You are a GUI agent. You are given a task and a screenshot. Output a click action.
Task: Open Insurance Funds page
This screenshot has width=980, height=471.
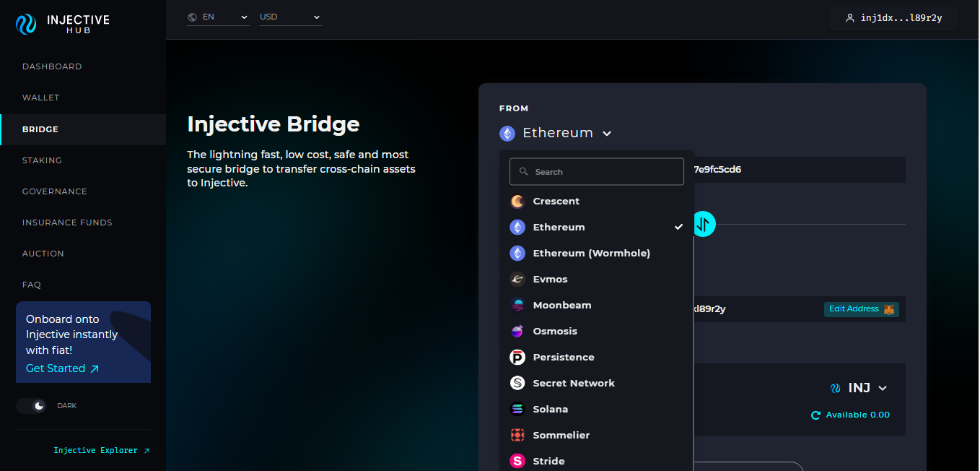point(67,222)
